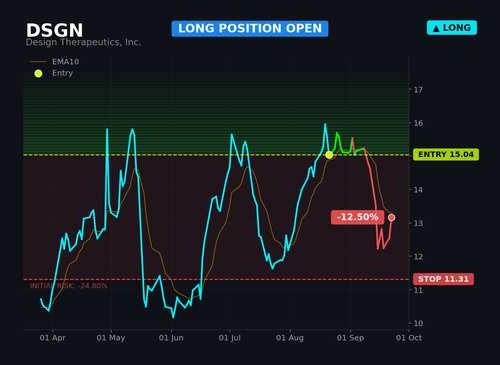Click the 01 Jun date axis label

171,338
